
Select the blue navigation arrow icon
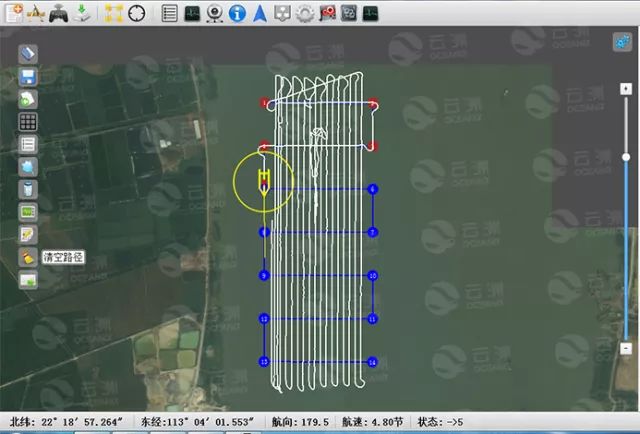coord(260,13)
